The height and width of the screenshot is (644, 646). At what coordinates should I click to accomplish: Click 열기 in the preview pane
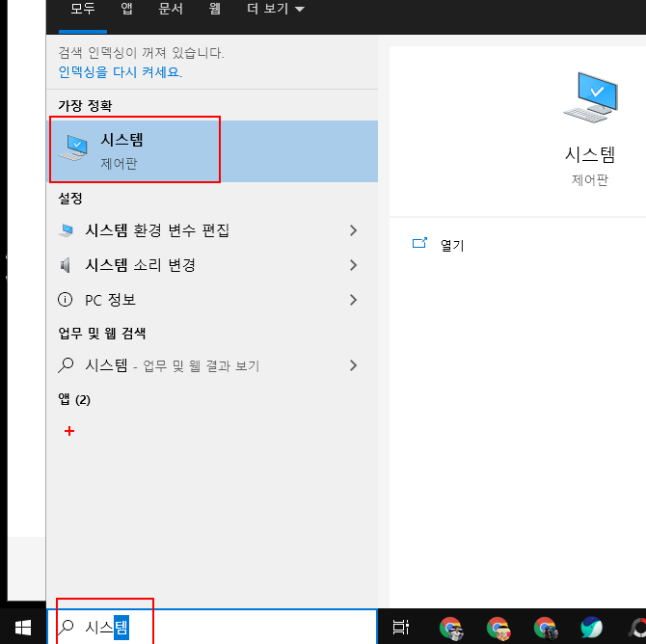(x=452, y=246)
